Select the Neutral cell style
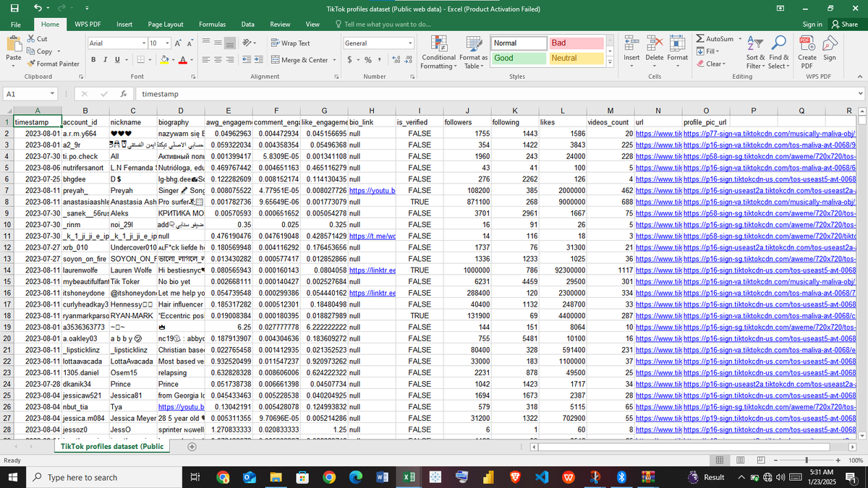 pos(576,58)
